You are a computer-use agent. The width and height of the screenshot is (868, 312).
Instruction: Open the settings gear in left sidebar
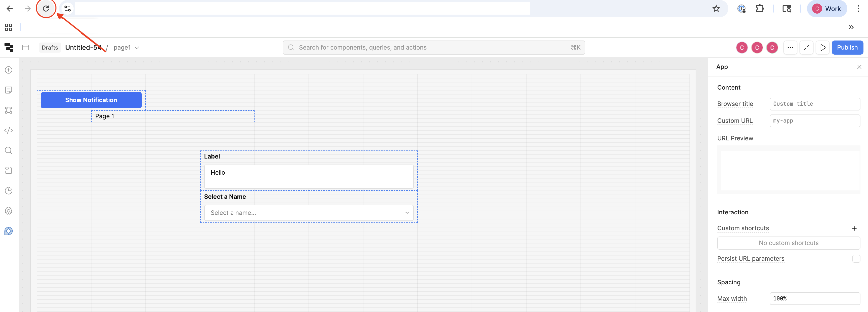(9, 211)
